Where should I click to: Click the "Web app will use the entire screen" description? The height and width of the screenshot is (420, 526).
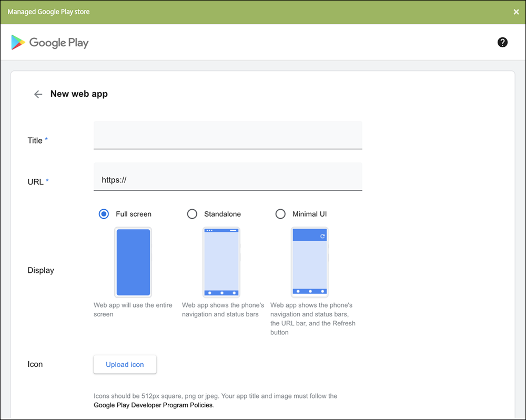(x=133, y=310)
